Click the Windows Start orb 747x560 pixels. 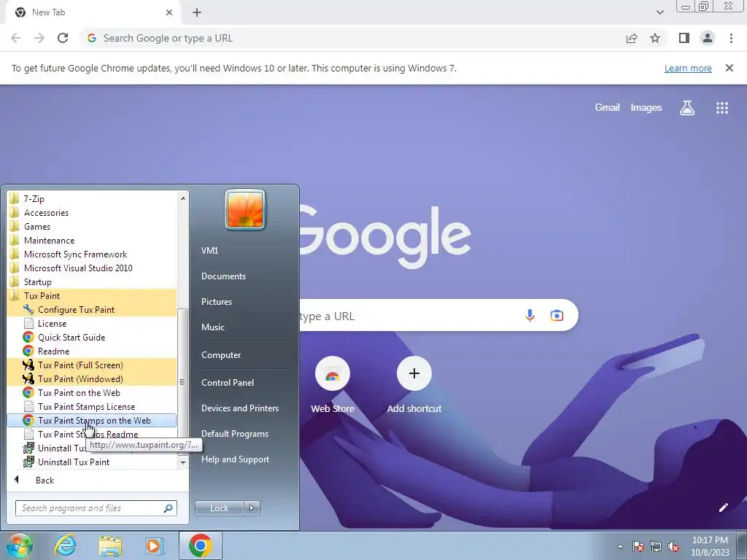point(19,545)
